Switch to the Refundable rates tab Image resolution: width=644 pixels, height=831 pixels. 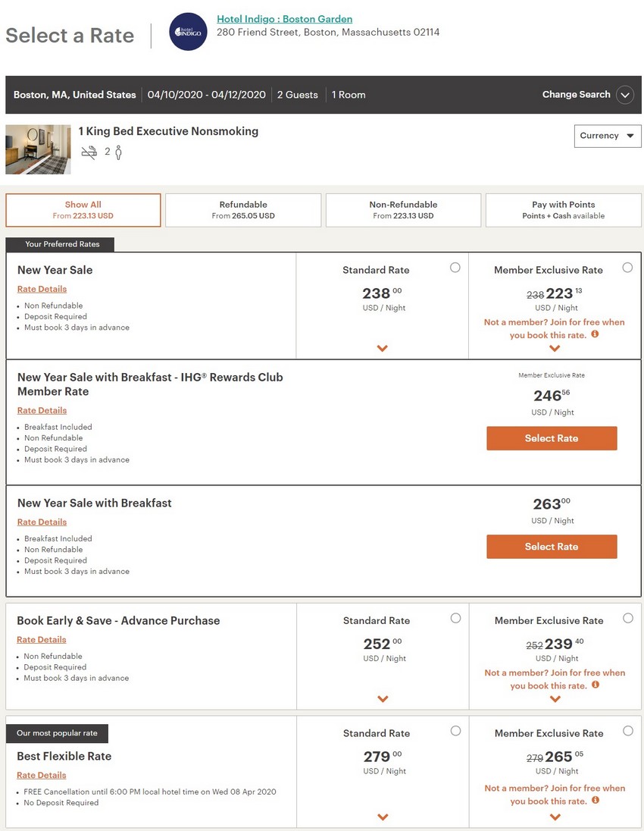point(243,210)
